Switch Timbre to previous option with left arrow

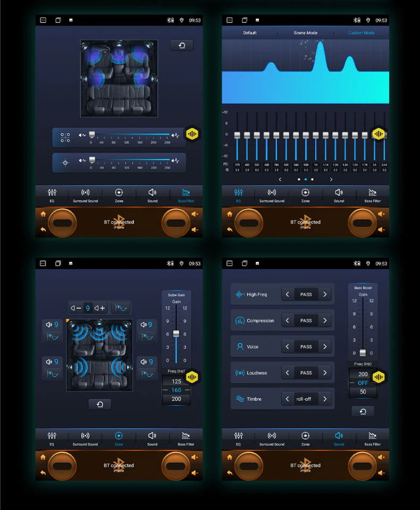288,399
